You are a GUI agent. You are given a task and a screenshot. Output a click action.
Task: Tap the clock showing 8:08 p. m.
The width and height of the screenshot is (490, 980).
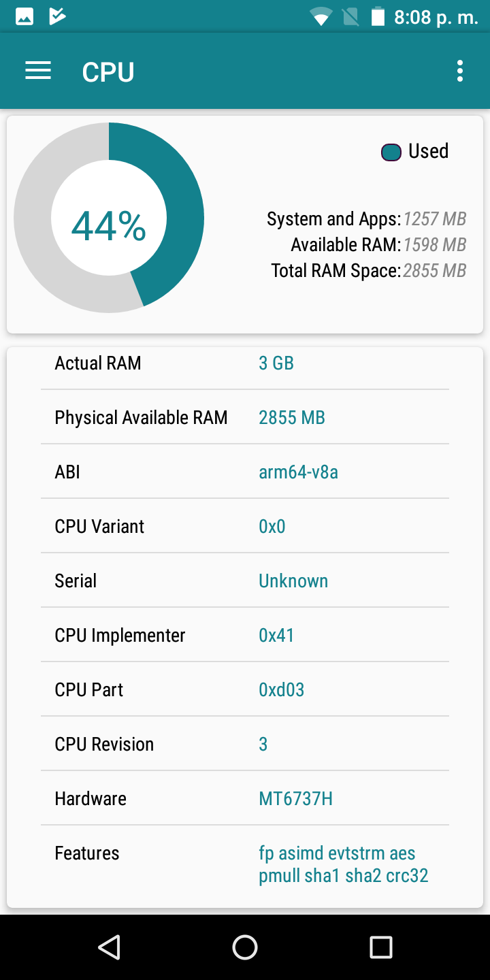[x=436, y=17]
